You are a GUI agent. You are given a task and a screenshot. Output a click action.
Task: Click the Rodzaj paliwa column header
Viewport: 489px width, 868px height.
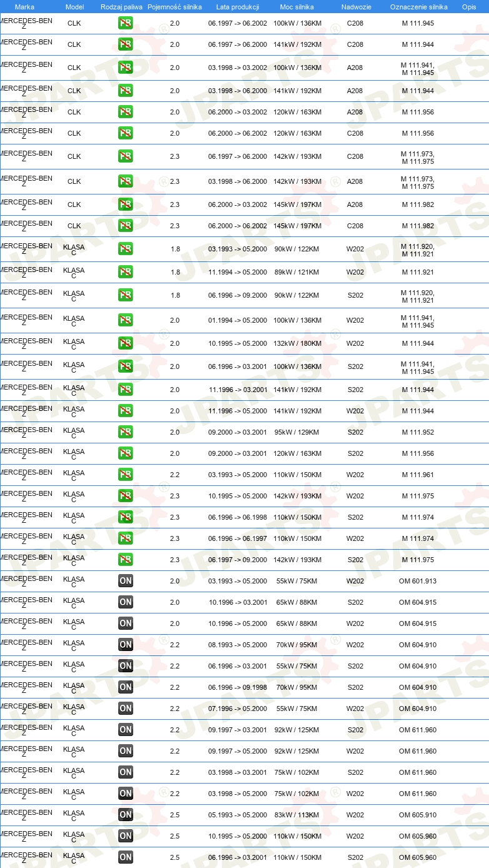[x=121, y=7]
